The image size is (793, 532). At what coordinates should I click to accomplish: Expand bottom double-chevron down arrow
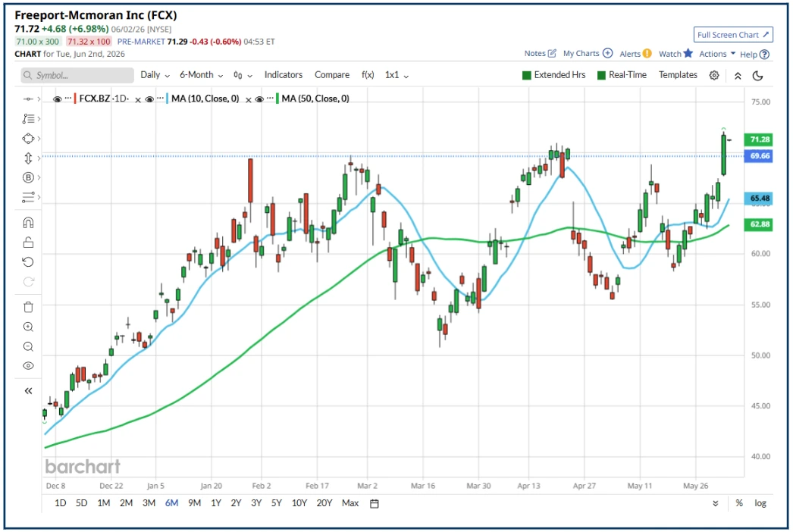(x=715, y=504)
